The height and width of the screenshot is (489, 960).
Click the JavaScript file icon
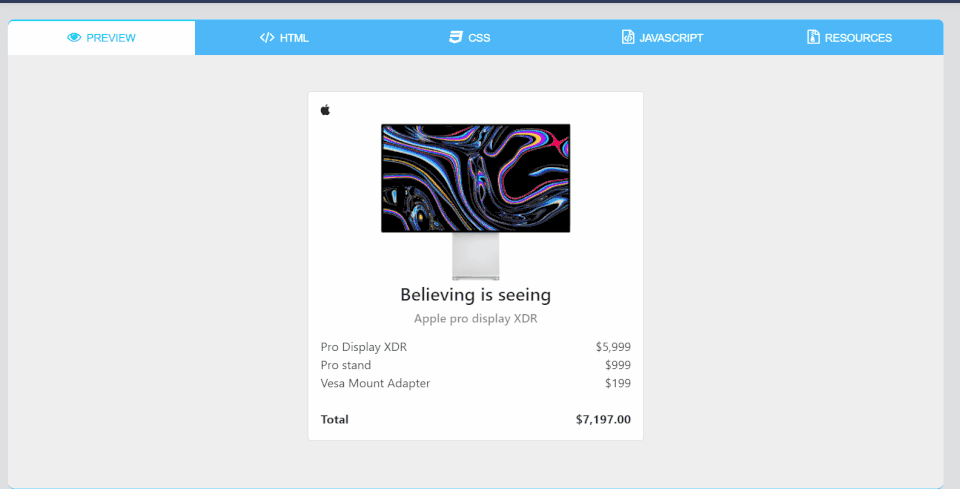point(628,38)
